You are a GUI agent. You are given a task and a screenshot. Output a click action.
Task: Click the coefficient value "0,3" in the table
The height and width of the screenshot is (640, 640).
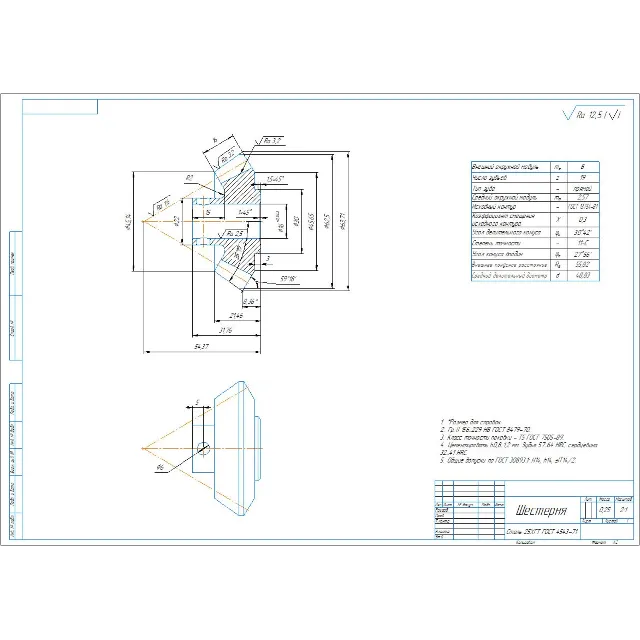tap(582, 220)
